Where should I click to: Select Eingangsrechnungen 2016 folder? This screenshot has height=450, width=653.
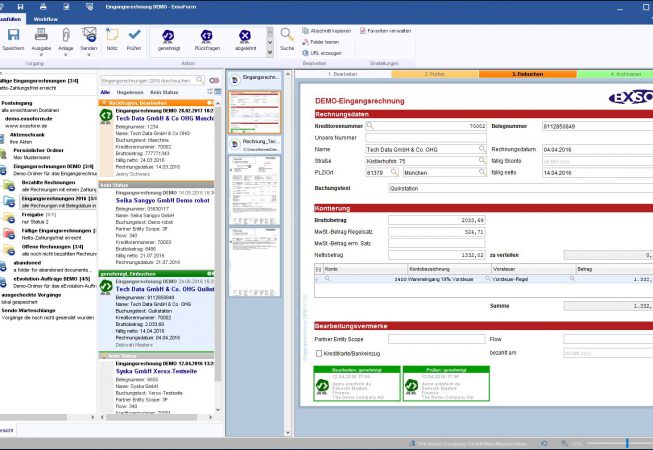coord(58,202)
